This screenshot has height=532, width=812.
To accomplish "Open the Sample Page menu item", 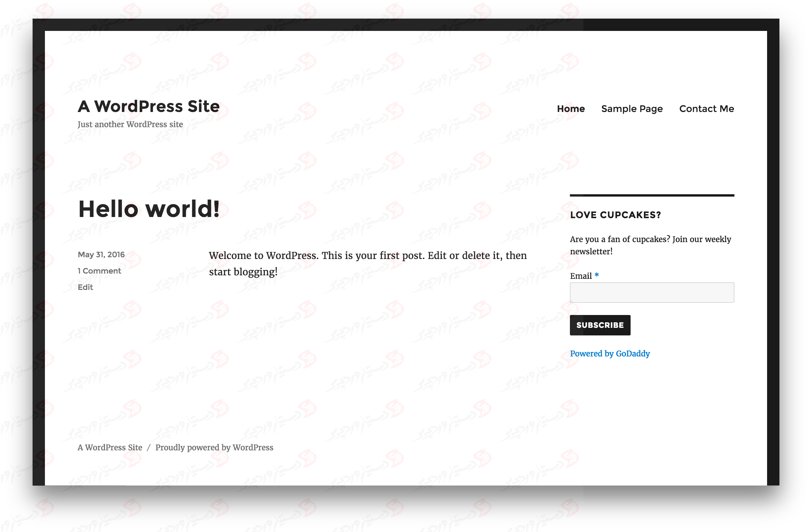I will click(x=632, y=109).
